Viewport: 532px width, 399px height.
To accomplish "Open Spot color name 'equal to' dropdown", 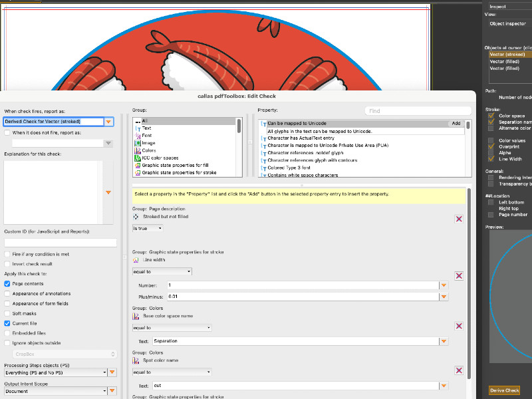I will tap(172, 372).
